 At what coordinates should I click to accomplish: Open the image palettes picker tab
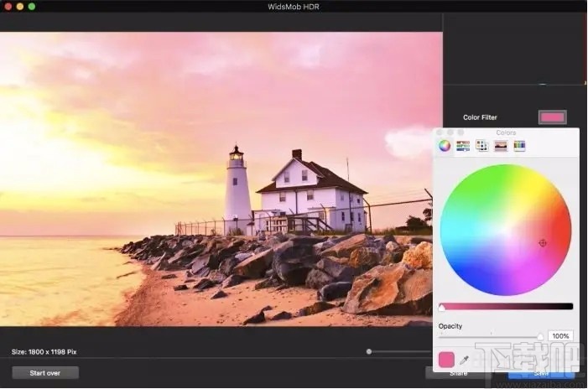click(501, 145)
